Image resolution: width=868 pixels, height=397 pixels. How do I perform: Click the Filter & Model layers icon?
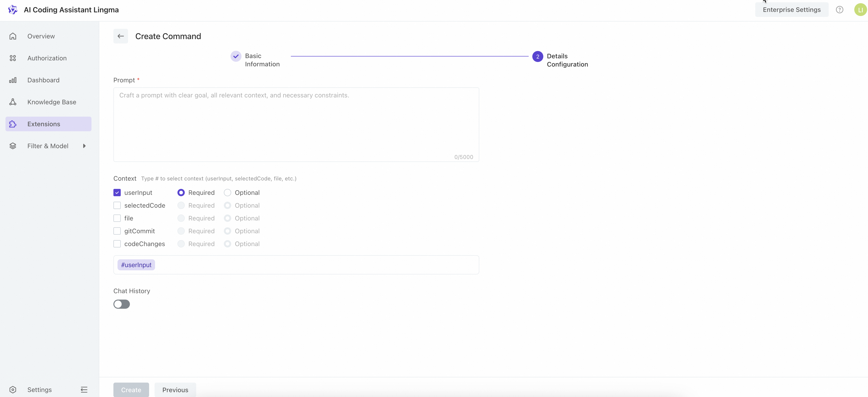click(x=13, y=146)
